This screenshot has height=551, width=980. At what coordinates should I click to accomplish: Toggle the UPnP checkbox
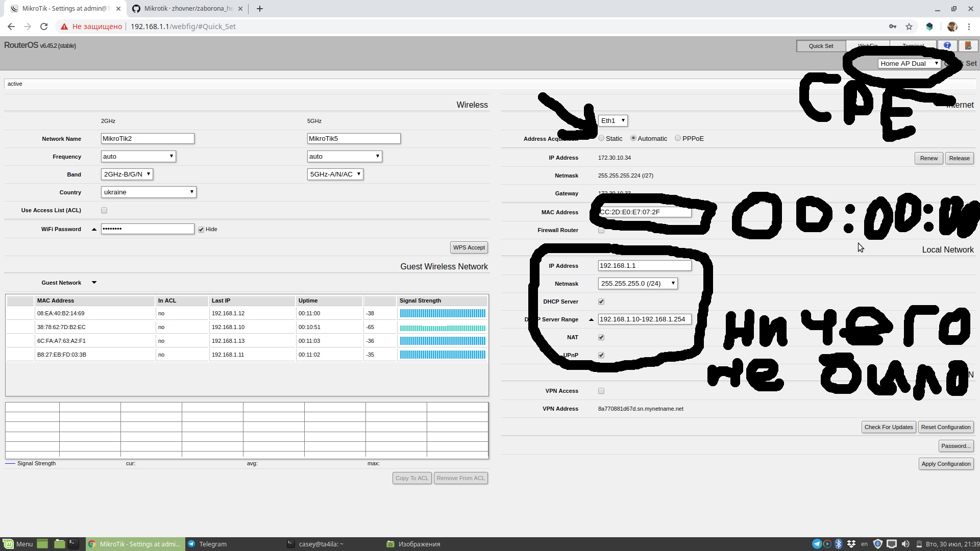tap(601, 355)
